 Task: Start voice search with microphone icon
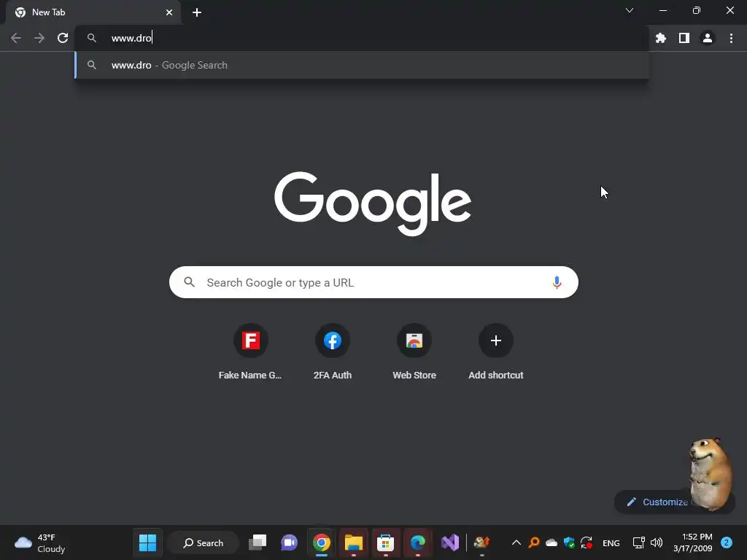(557, 282)
